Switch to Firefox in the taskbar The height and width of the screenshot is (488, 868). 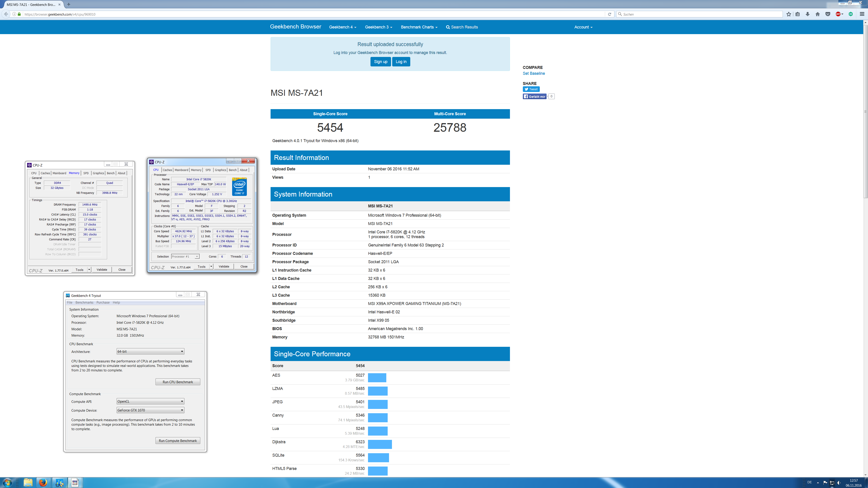43,483
